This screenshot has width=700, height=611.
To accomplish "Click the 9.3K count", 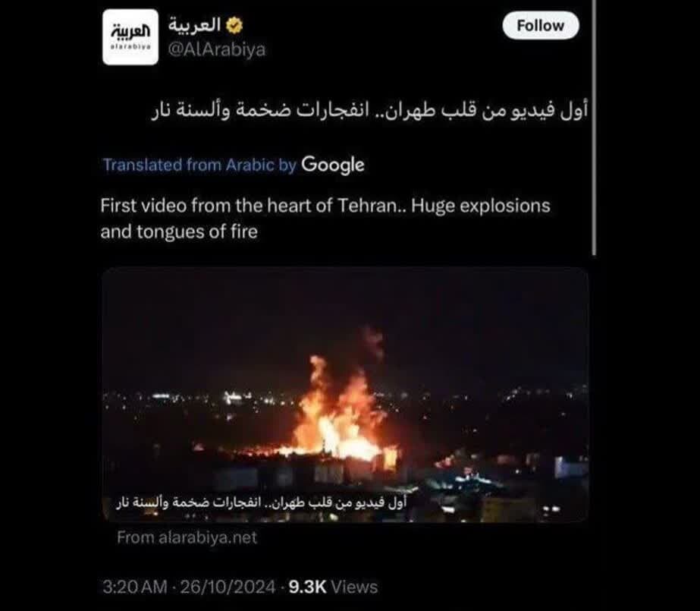I will pos(308,587).
